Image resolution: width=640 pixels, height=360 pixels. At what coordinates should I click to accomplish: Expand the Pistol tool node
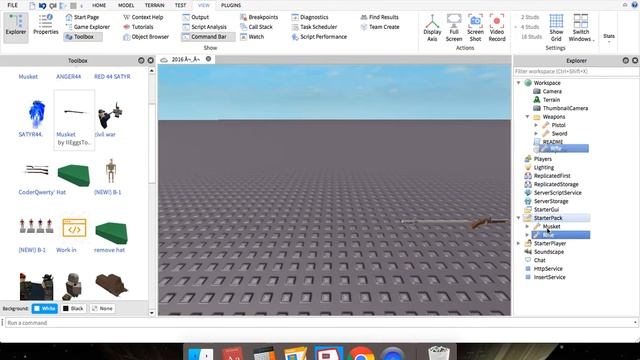coord(536,125)
